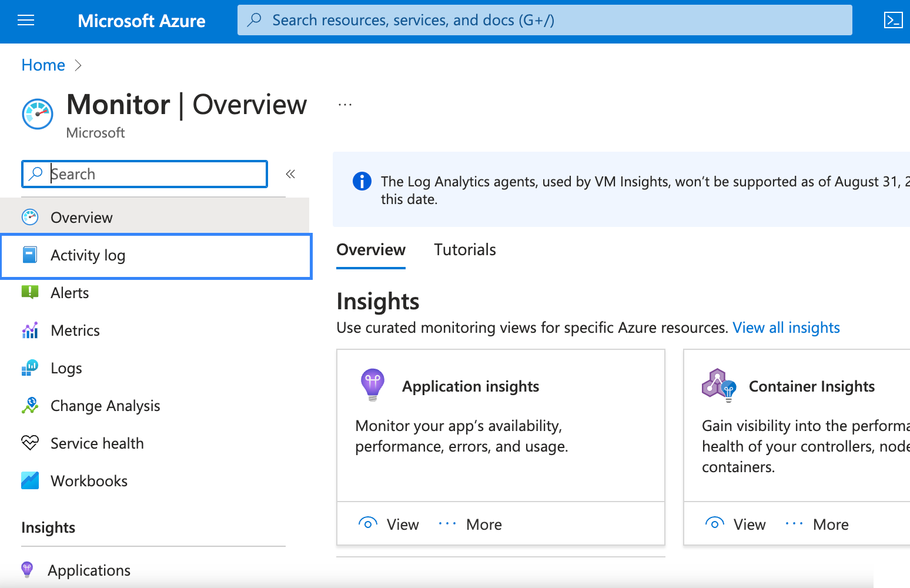Viewport: 910px width, 588px height.
Task: Click the Log Analytics agents banner message
Action: point(645,190)
